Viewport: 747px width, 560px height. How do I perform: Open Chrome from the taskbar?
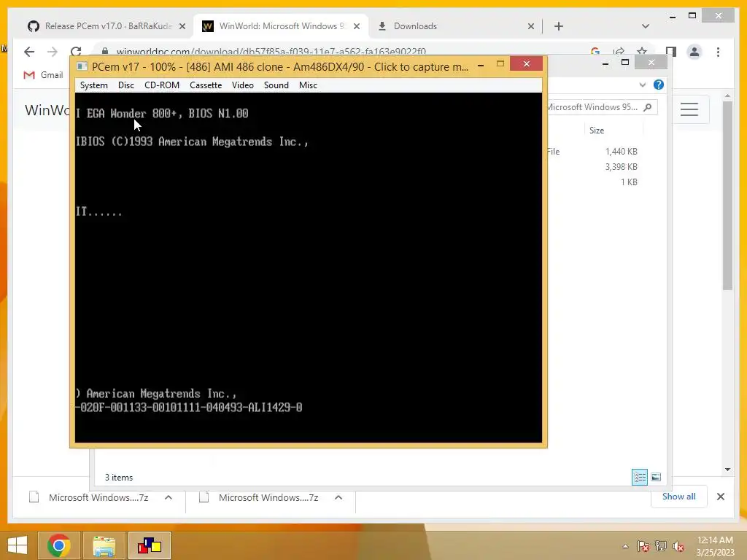click(59, 545)
